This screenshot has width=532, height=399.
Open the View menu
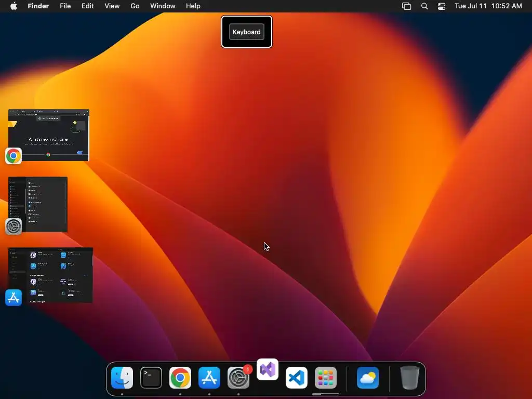point(112,6)
